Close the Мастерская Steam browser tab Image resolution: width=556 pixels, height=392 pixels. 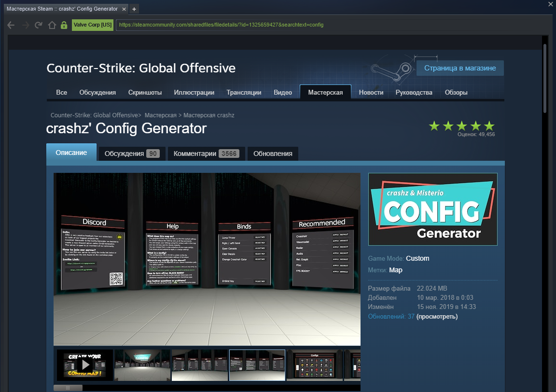pos(124,9)
